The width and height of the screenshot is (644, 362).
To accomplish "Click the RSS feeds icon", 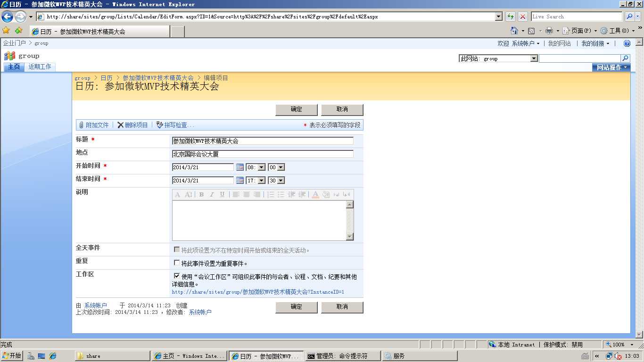I will pyautogui.click(x=531, y=31).
